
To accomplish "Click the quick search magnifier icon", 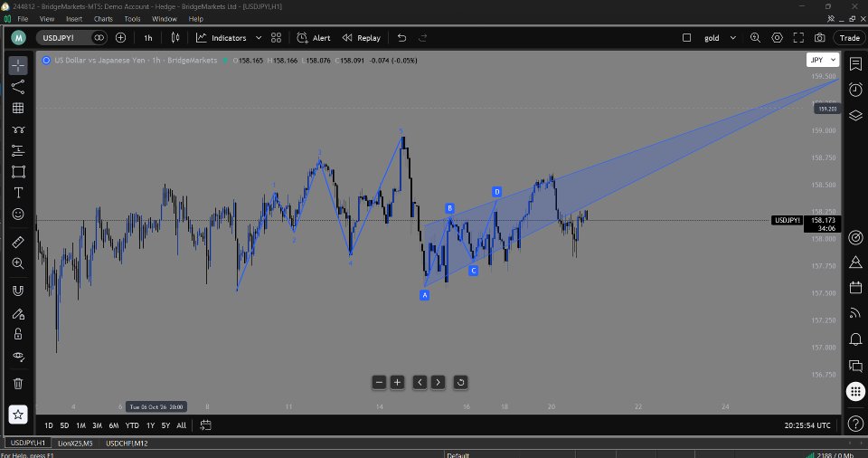I will click(x=755, y=38).
